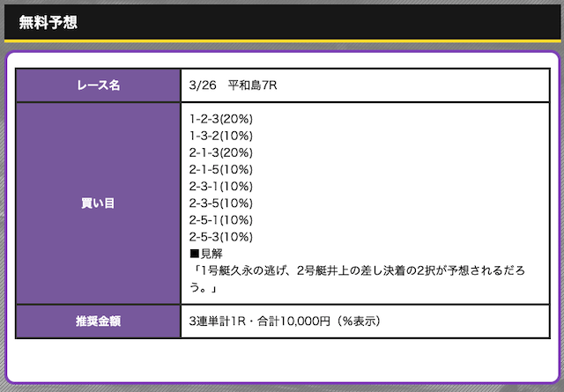
Task: Click the bet line 2-1-5(10%)
Action: point(221,170)
